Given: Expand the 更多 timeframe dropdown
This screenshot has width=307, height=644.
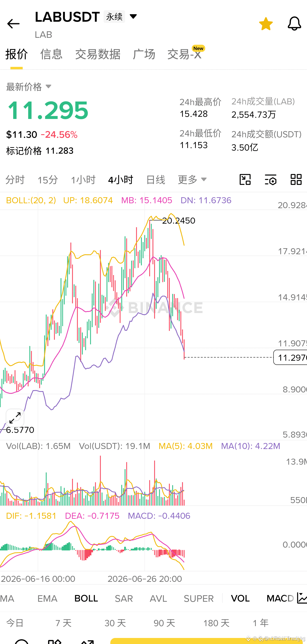Looking at the screenshot, I should click(x=192, y=180).
